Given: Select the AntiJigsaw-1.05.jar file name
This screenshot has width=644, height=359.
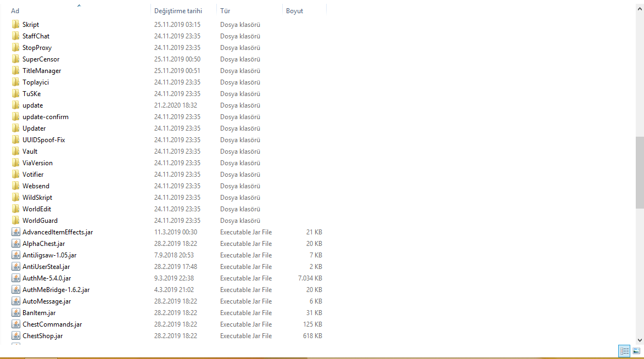Looking at the screenshot, I should click(x=49, y=255).
